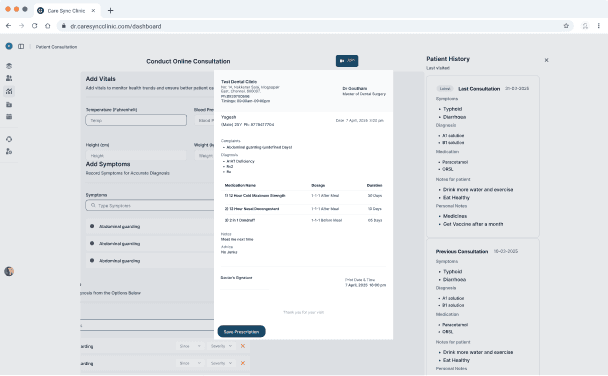Close the Care Sync Clinic tab

(93, 10)
